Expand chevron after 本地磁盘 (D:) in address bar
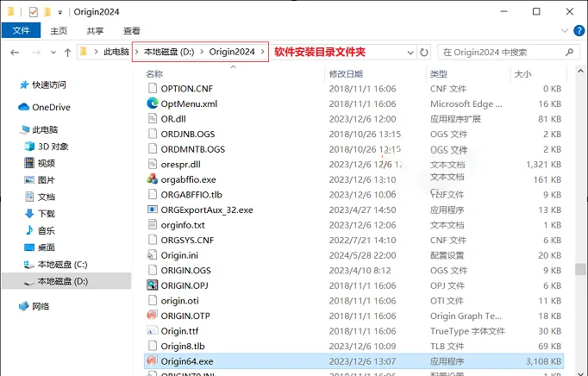This screenshot has height=376, width=588. point(202,52)
